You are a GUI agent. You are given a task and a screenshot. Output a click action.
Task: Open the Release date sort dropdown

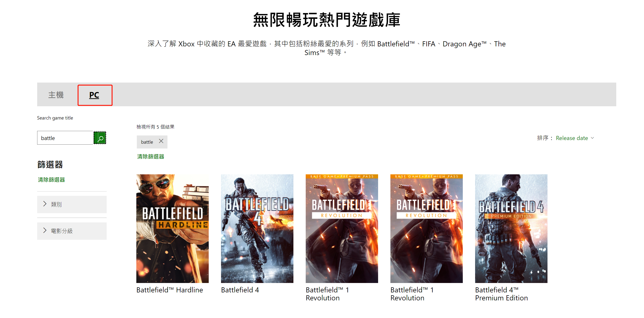[x=572, y=138]
